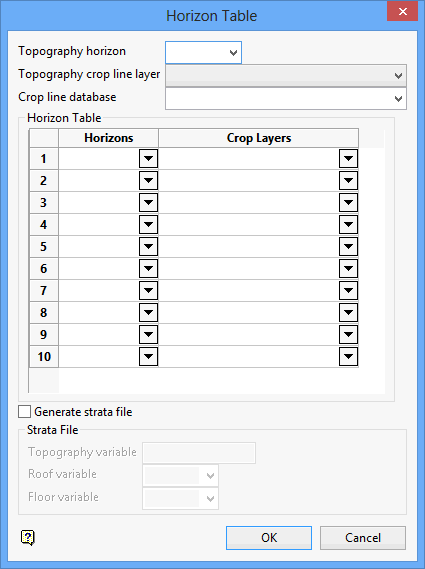Expand the Horizons dropdown in row 5
425x569 pixels.
[148, 247]
